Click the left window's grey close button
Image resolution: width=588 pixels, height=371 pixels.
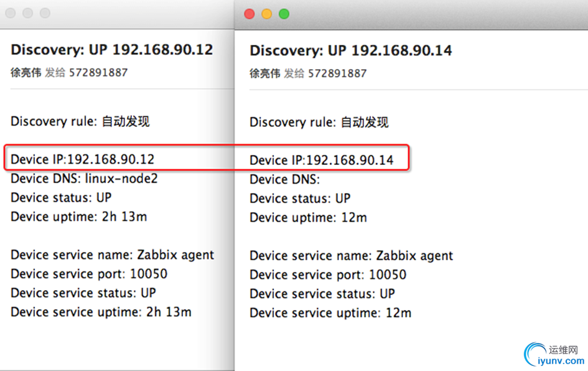(10, 13)
